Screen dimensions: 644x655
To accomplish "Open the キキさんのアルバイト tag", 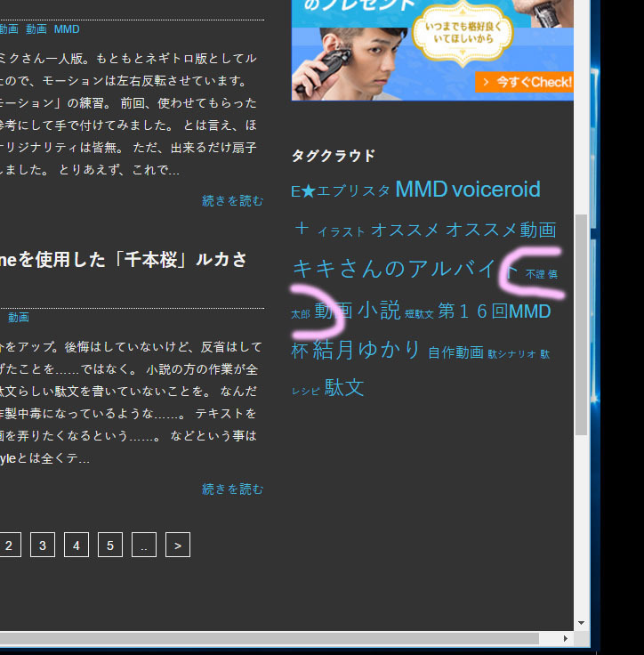I will (405, 268).
